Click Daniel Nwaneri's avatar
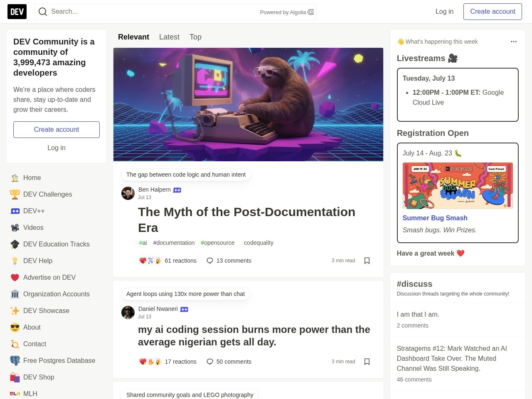This screenshot has height=399, width=532. pos(128,313)
